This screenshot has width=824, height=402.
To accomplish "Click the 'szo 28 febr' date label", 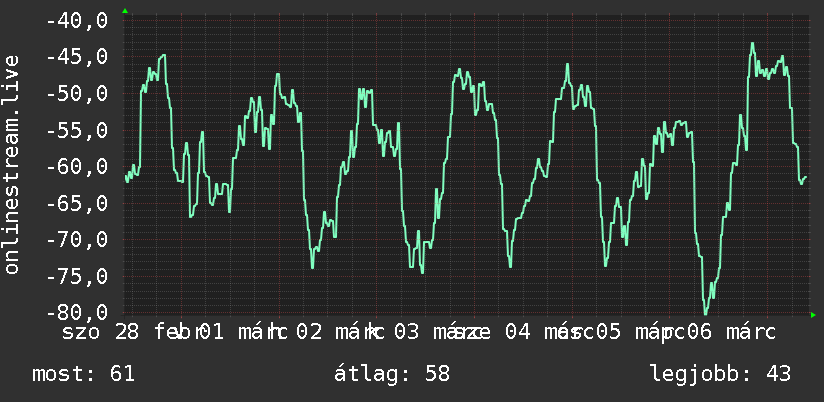I will coord(129,332).
